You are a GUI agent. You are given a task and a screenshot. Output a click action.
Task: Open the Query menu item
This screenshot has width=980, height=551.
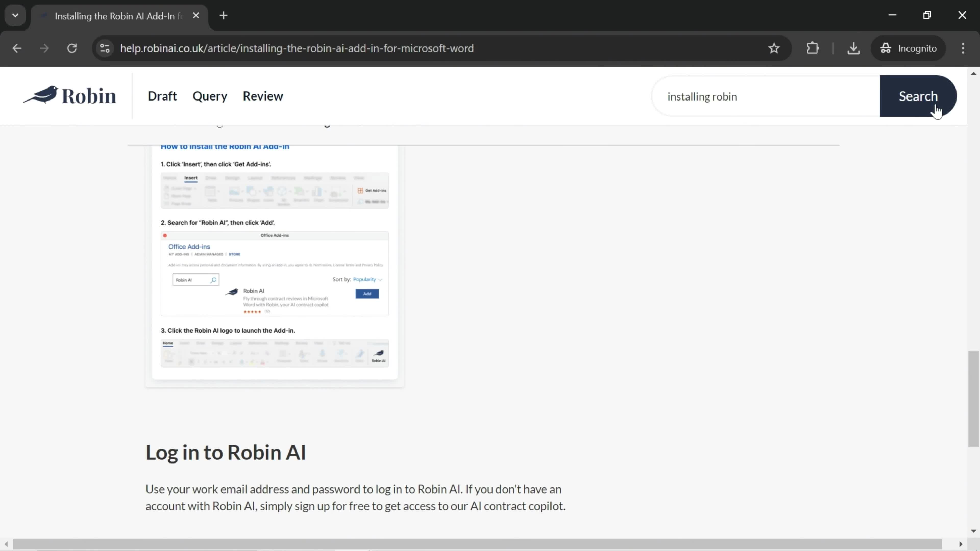(210, 96)
